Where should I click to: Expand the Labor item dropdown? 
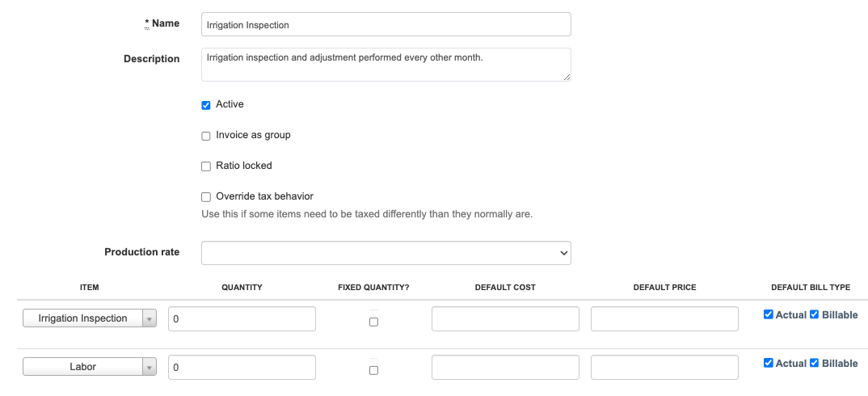tap(149, 368)
